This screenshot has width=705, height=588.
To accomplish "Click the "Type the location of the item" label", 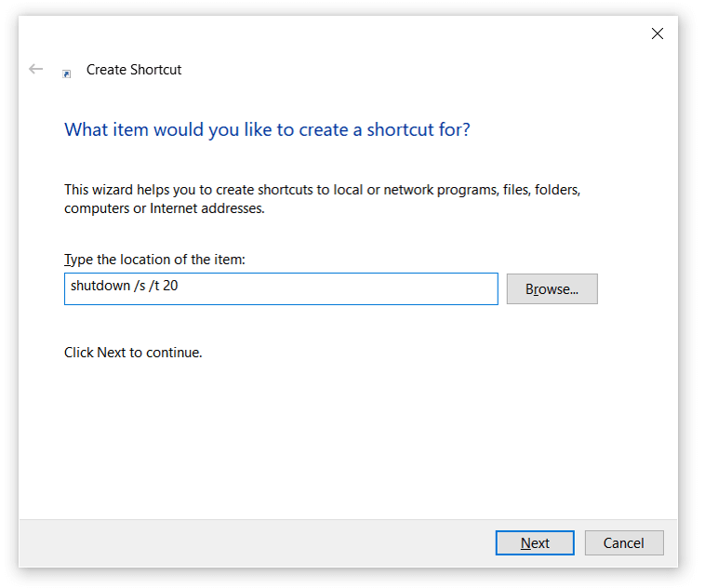I will click(154, 260).
